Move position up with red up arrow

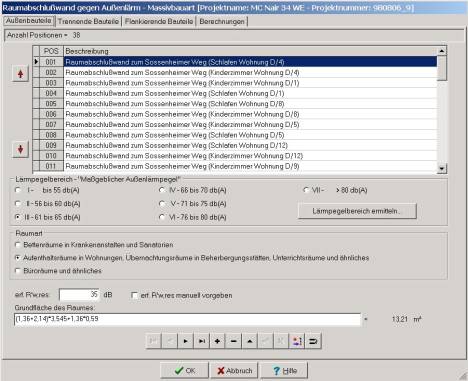20,74
